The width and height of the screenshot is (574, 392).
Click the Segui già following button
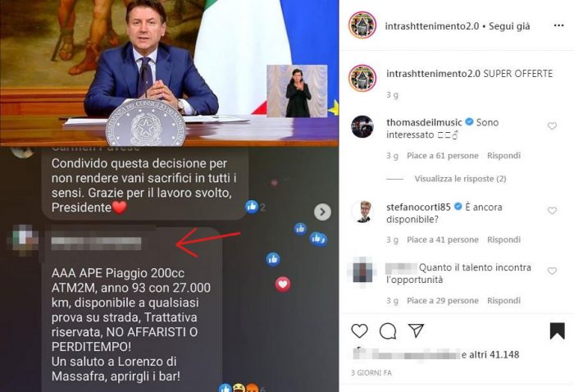[509, 26]
